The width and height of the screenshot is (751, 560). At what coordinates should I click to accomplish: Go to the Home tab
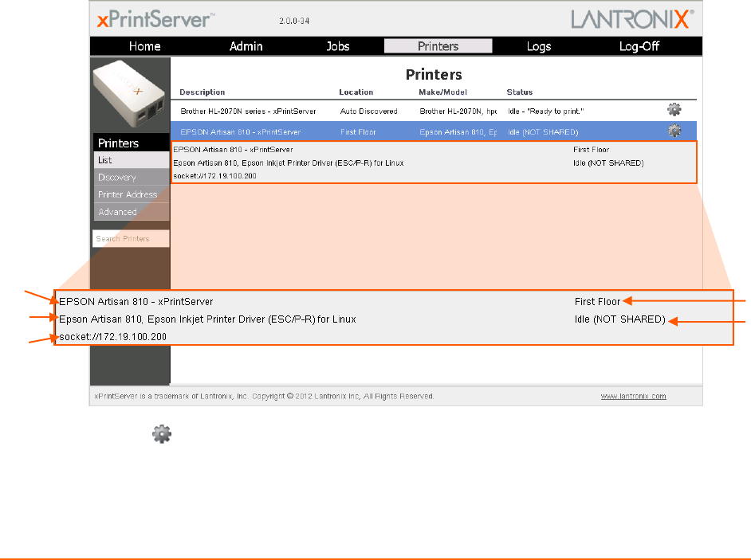click(144, 46)
